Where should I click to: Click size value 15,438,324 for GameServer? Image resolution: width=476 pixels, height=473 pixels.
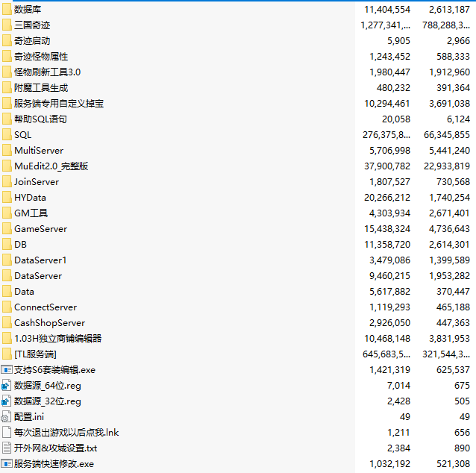pos(389,228)
